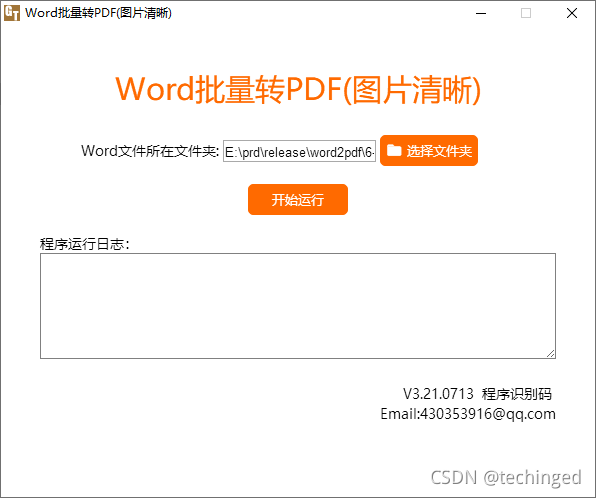The height and width of the screenshot is (498, 596).
Task: Click the 选择文件夹 button label
Action: click(x=439, y=151)
